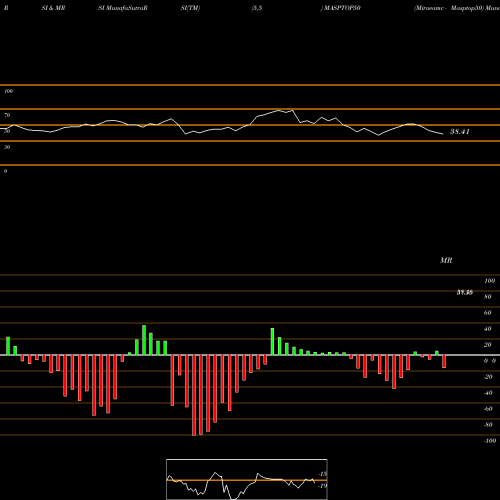The height and width of the screenshot is (500, 500).
Task: Click the MR axis label 100
Action: point(489,281)
